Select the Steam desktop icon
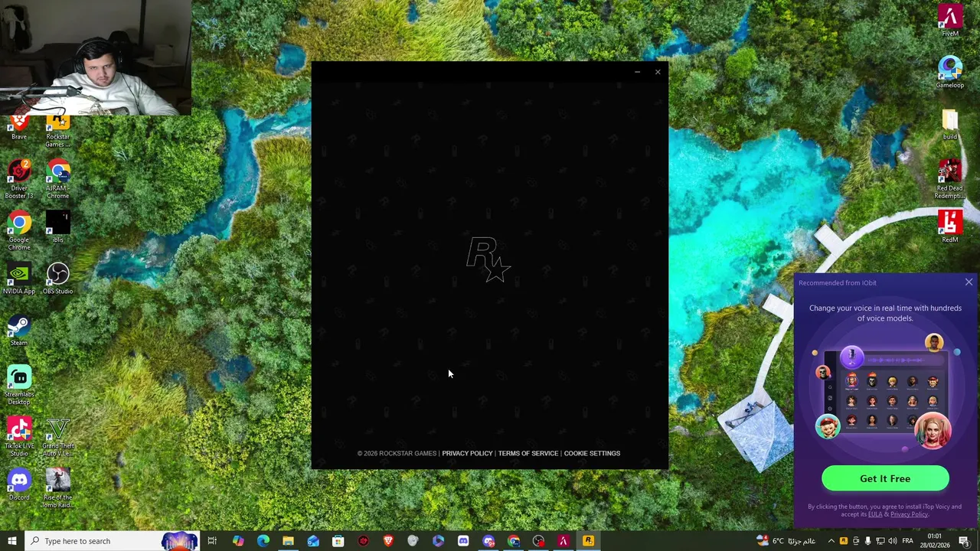 [x=19, y=330]
